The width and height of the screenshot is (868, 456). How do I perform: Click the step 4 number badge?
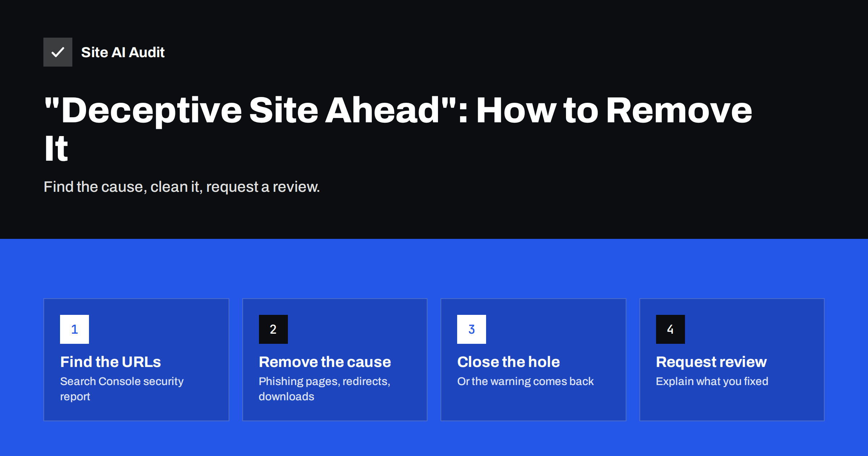coord(671,329)
